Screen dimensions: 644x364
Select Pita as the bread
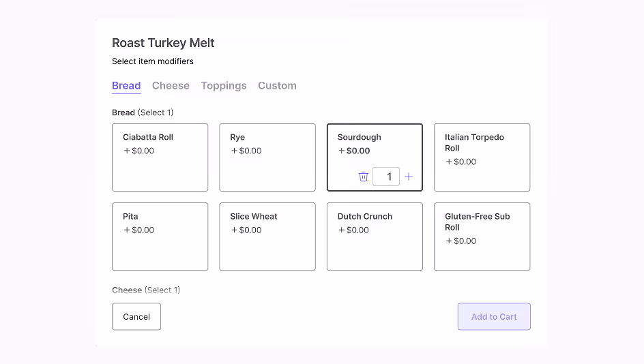pos(160,237)
